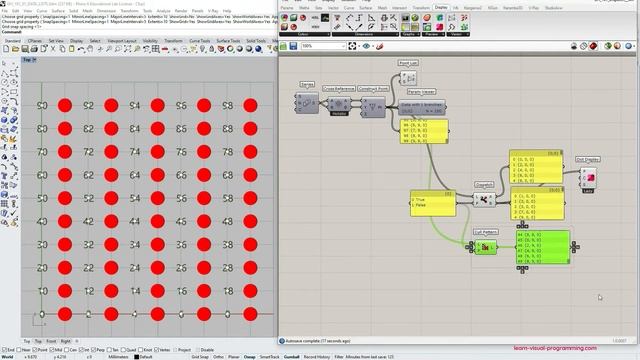
Task: Toggle Osnap in status bar
Action: (x=250, y=357)
